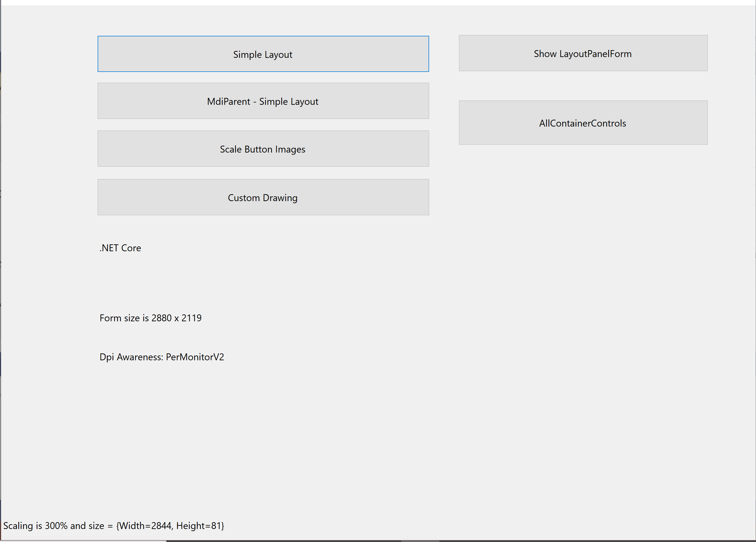Click the 'Form size is 2880 x 2119' label
This screenshot has width=756, height=542.
point(150,318)
